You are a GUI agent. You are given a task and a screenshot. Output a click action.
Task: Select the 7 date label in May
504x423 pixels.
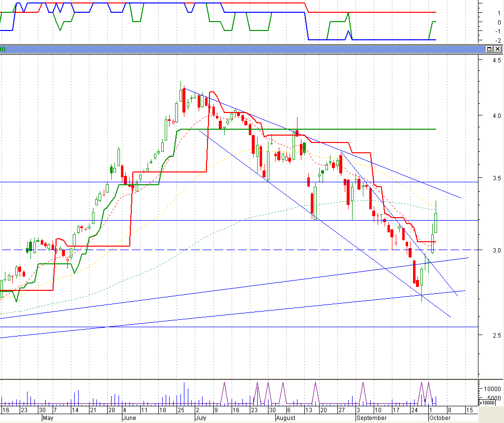tap(55, 410)
